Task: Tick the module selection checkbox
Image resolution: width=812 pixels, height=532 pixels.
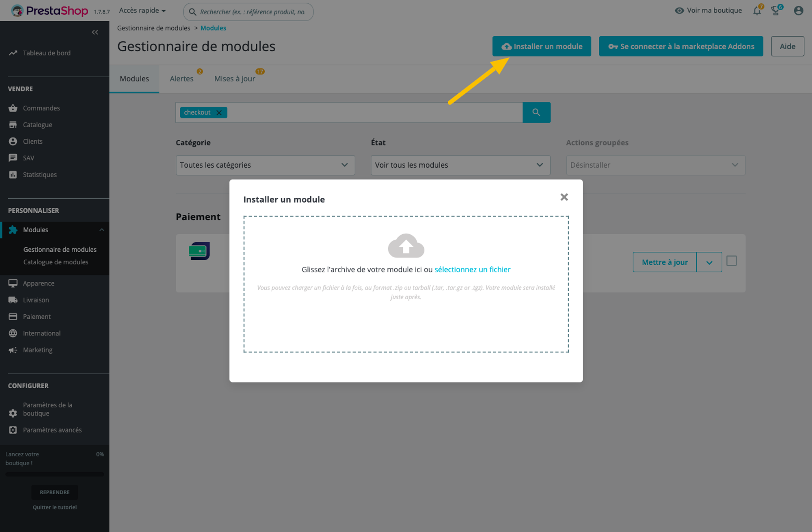Action: coord(732,261)
